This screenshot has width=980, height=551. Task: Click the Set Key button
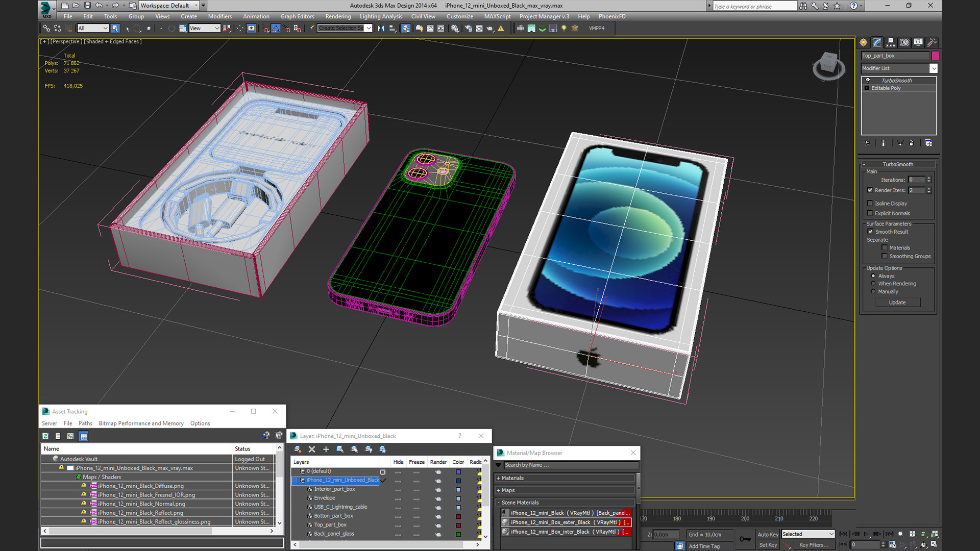[768, 545]
